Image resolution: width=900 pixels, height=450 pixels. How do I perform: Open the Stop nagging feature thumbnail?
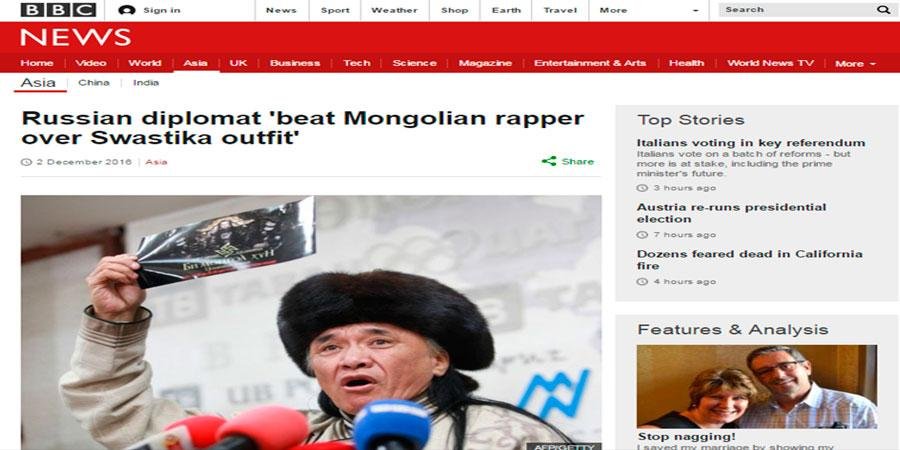[757, 386]
